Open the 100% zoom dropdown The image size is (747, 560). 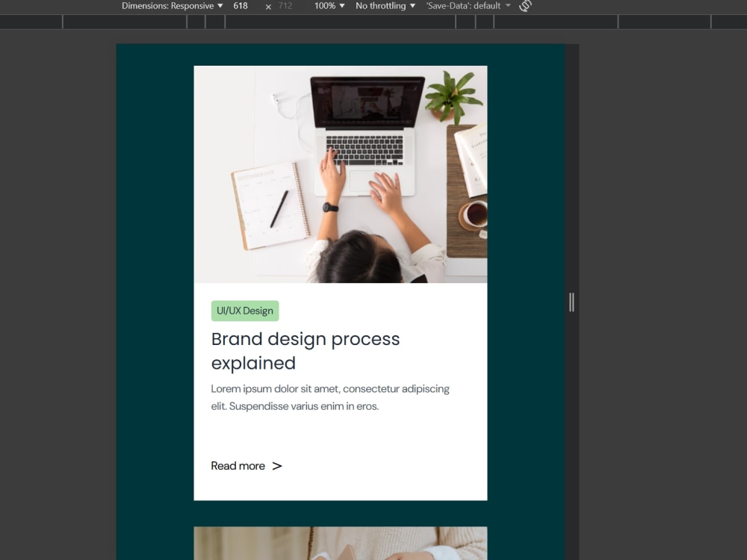pos(329,6)
